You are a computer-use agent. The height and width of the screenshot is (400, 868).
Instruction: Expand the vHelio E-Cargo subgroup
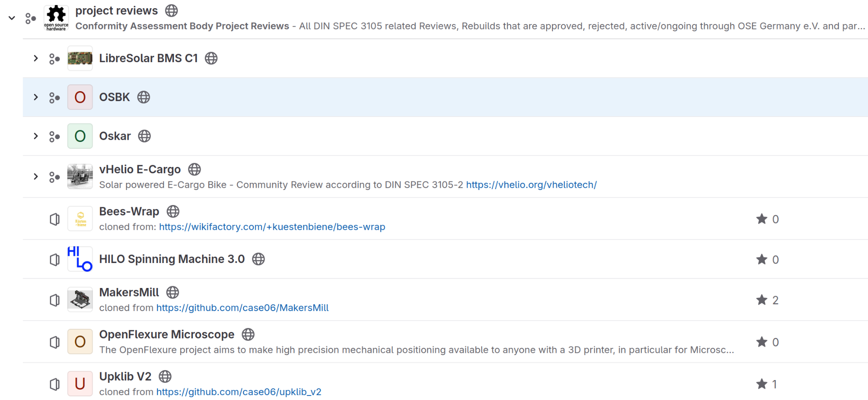(x=36, y=176)
